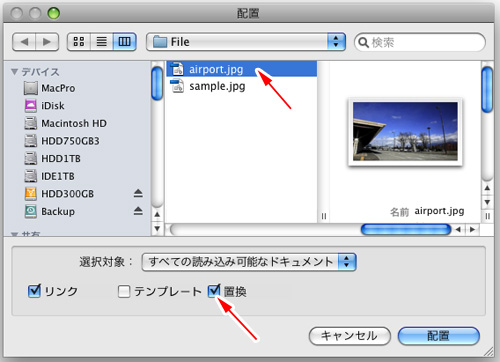Click the iDisk purple icon
The width and height of the screenshot is (500, 362).
coord(31,106)
